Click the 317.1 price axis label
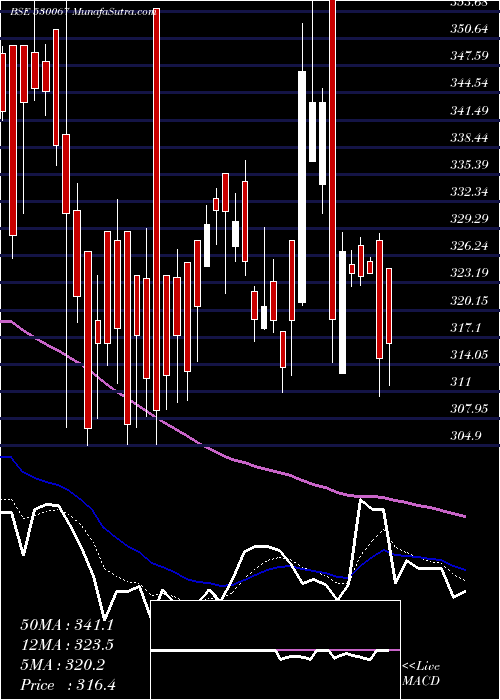The height and width of the screenshot is (700, 500). (465, 328)
